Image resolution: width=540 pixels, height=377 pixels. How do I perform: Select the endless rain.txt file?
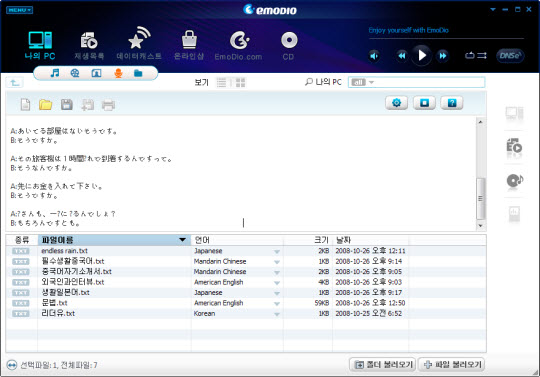pyautogui.click(x=64, y=251)
